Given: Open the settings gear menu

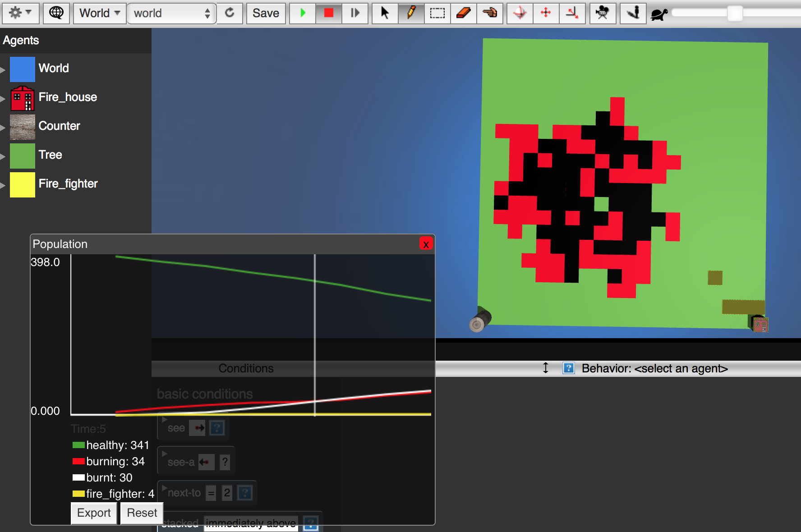Looking at the screenshot, I should pos(20,13).
